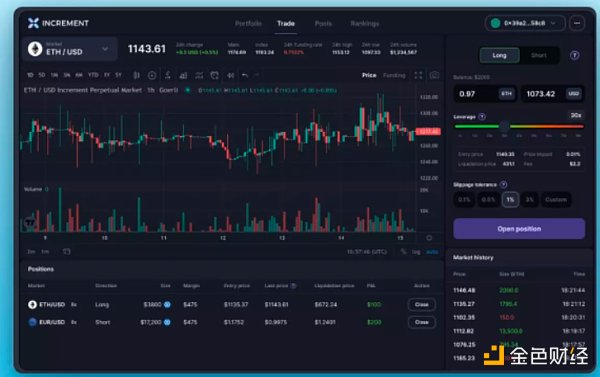Open the wallet address dropdown
The width and height of the screenshot is (600, 377).
525,23
